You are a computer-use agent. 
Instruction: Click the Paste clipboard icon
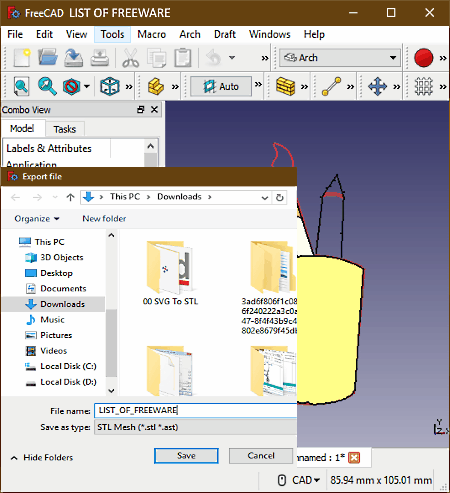(x=183, y=58)
